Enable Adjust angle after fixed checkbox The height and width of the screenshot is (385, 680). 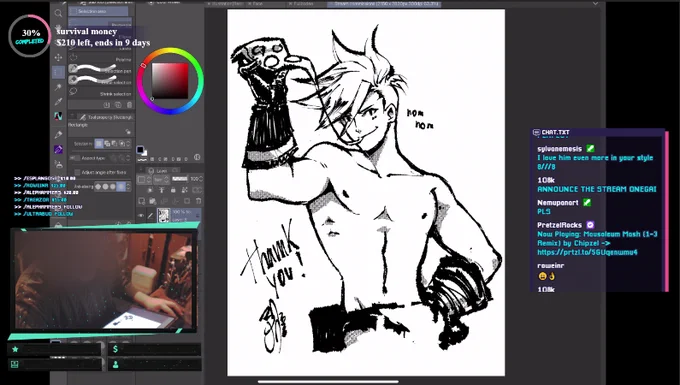point(78,172)
